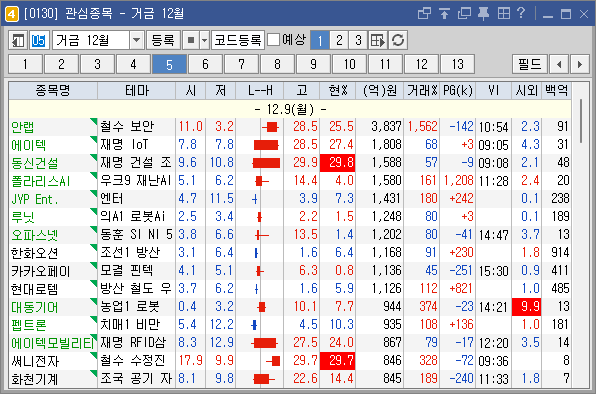Switch to watchlist tab 7

pyautogui.click(x=241, y=64)
